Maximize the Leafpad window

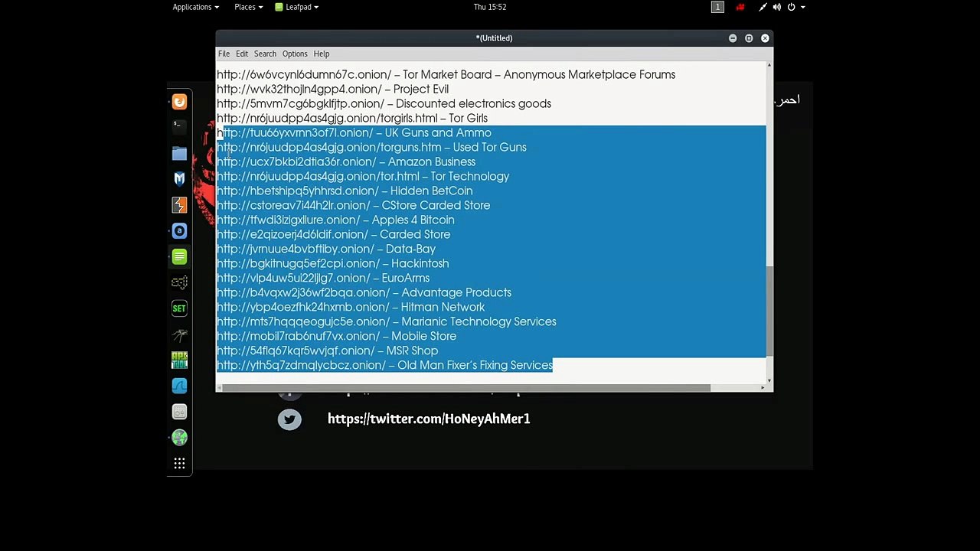pos(749,38)
